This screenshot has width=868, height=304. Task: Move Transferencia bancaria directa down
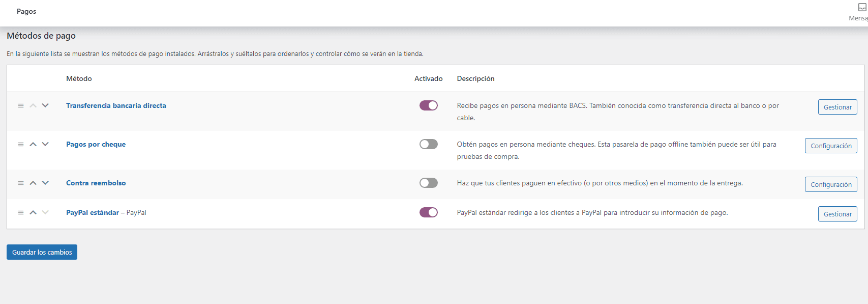point(45,106)
